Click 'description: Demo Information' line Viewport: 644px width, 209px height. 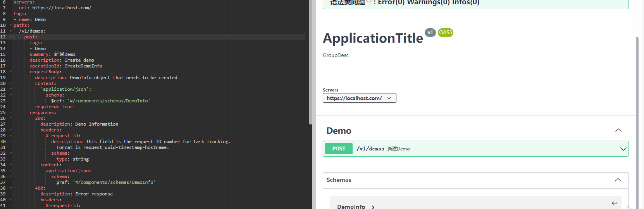[x=79, y=124]
